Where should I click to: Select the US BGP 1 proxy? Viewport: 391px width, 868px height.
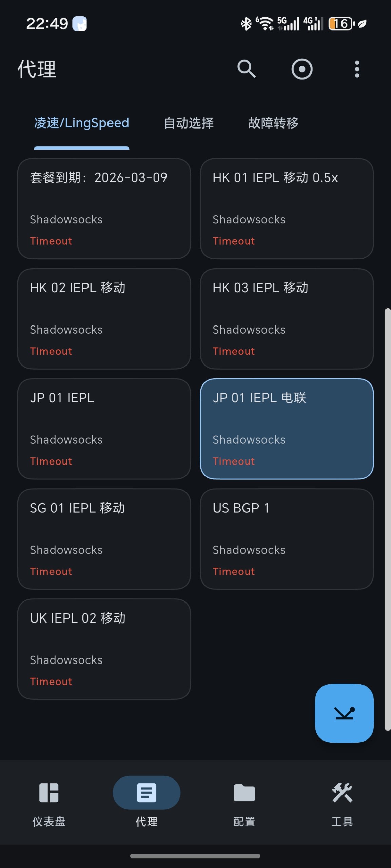pyautogui.click(x=287, y=539)
